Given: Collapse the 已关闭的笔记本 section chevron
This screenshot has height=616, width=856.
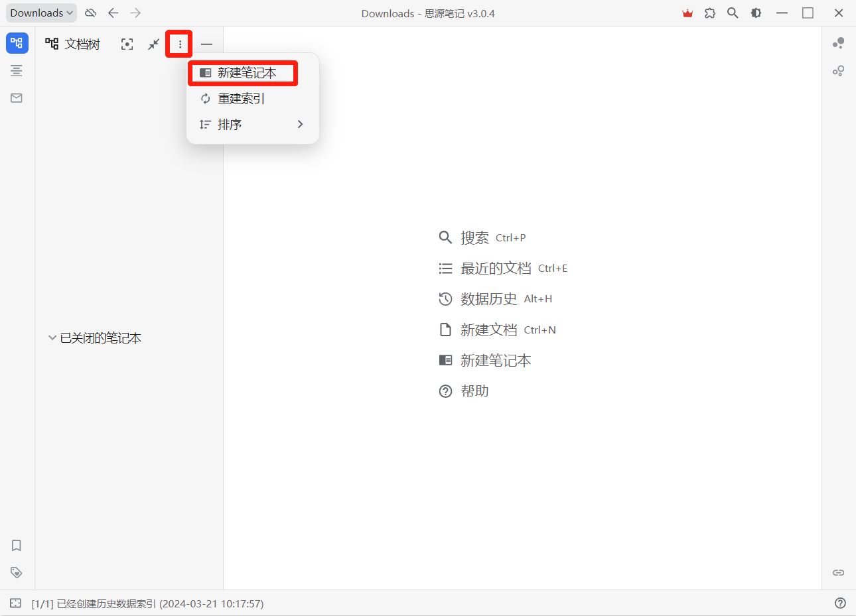Looking at the screenshot, I should coord(52,338).
